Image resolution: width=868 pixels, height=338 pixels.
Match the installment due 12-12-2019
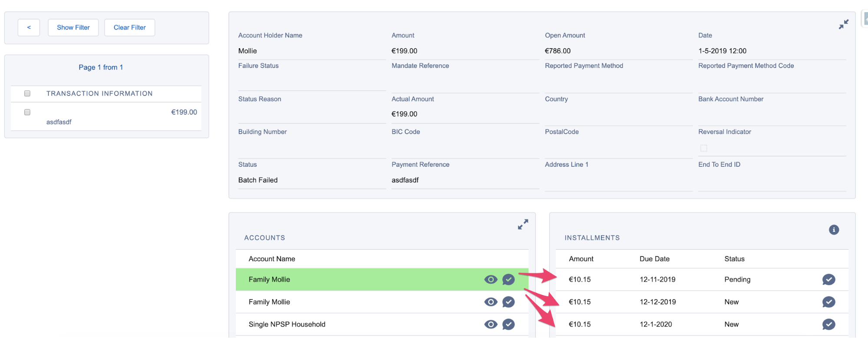[828, 302]
